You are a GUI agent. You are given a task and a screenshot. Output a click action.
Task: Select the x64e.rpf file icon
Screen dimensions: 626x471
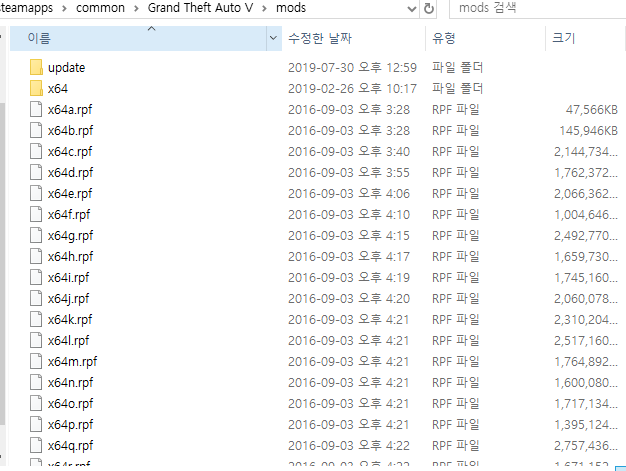(x=36, y=193)
